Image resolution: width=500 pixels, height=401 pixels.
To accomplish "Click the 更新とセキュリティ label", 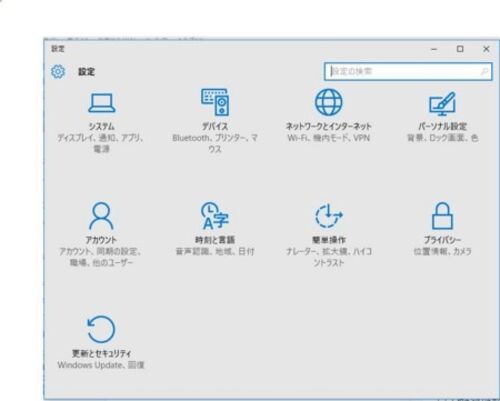I will tap(102, 354).
